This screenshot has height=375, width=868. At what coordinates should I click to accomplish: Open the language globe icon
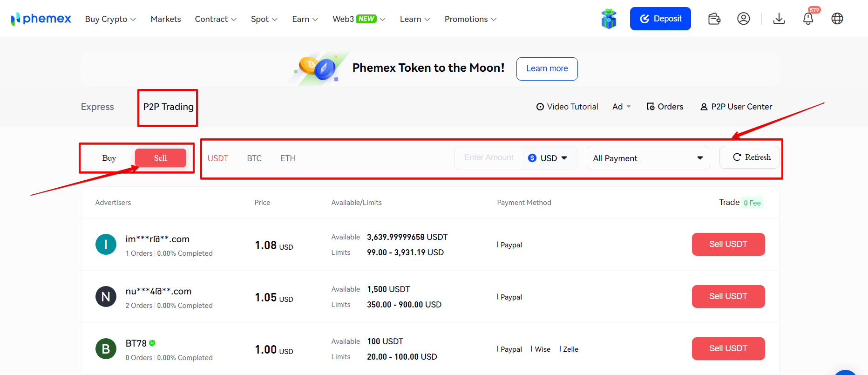tap(837, 19)
